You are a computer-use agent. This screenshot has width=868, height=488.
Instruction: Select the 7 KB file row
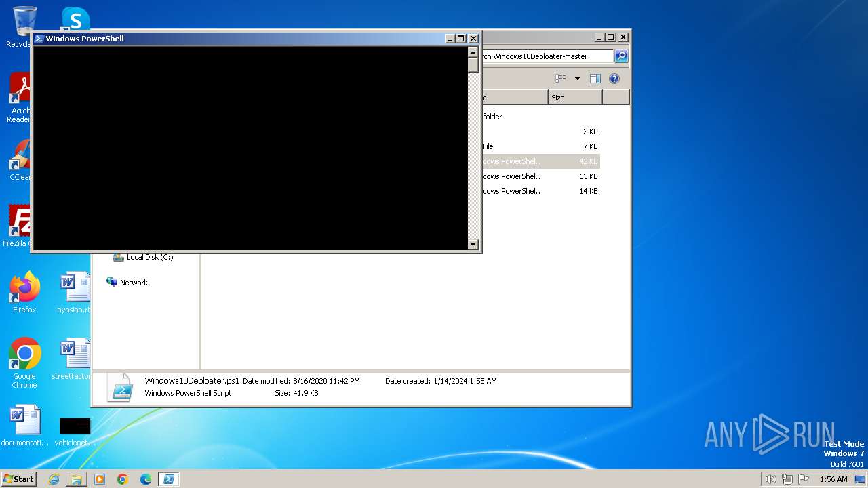[x=540, y=146]
